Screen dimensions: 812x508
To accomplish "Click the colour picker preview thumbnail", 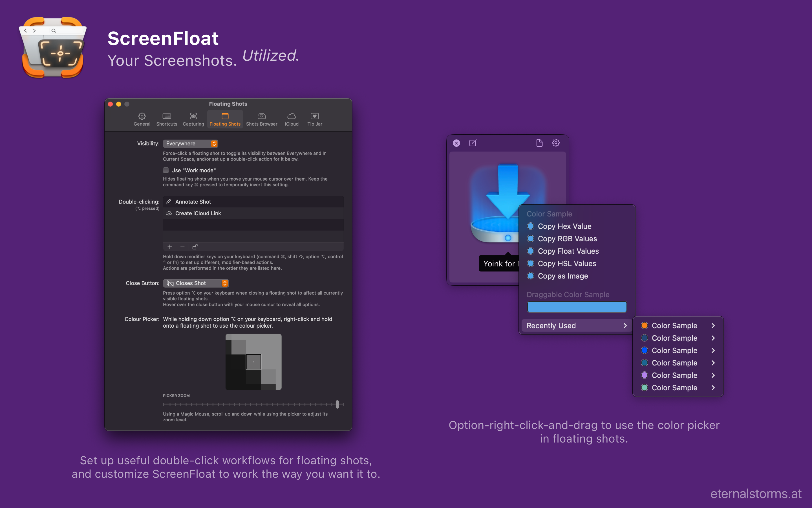I will tap(253, 362).
